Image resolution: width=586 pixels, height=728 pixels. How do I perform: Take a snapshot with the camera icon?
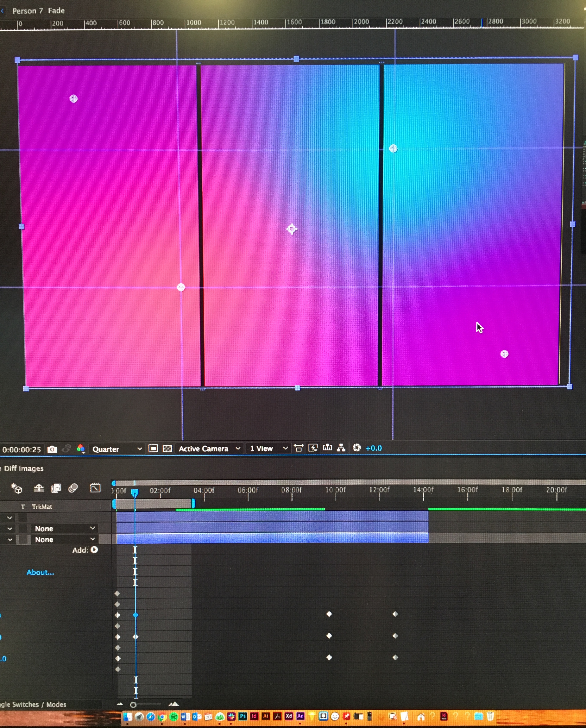coord(52,449)
